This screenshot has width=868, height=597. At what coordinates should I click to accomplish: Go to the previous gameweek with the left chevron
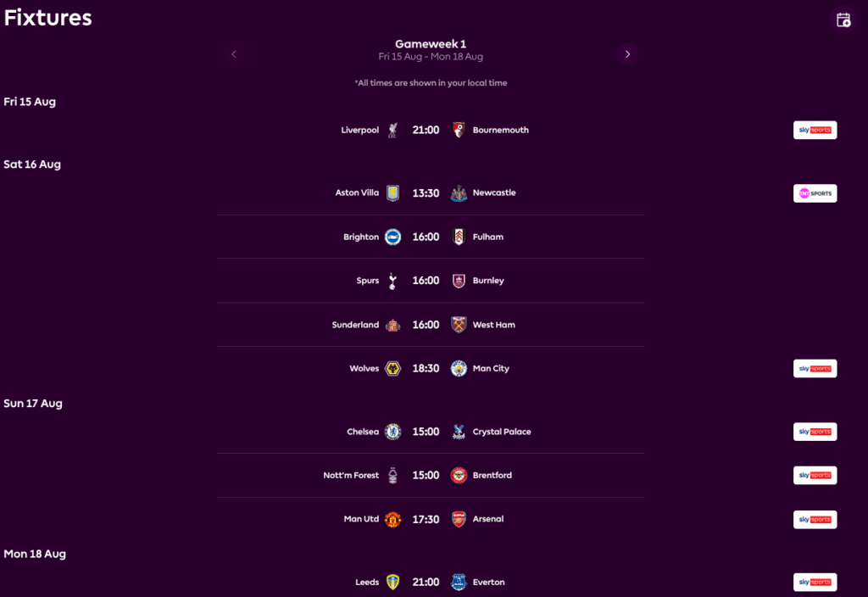(234, 53)
